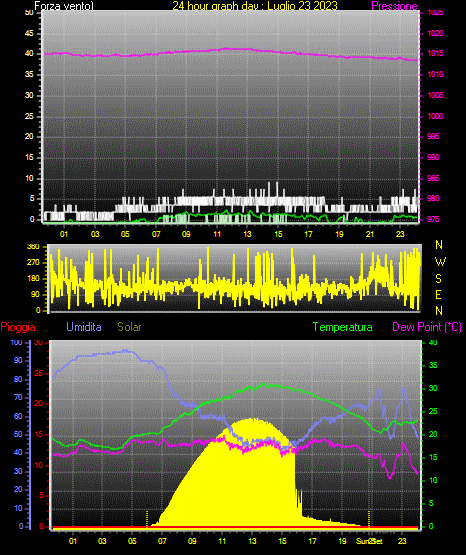
Task: Click the E wind direction label
Action: point(438,294)
